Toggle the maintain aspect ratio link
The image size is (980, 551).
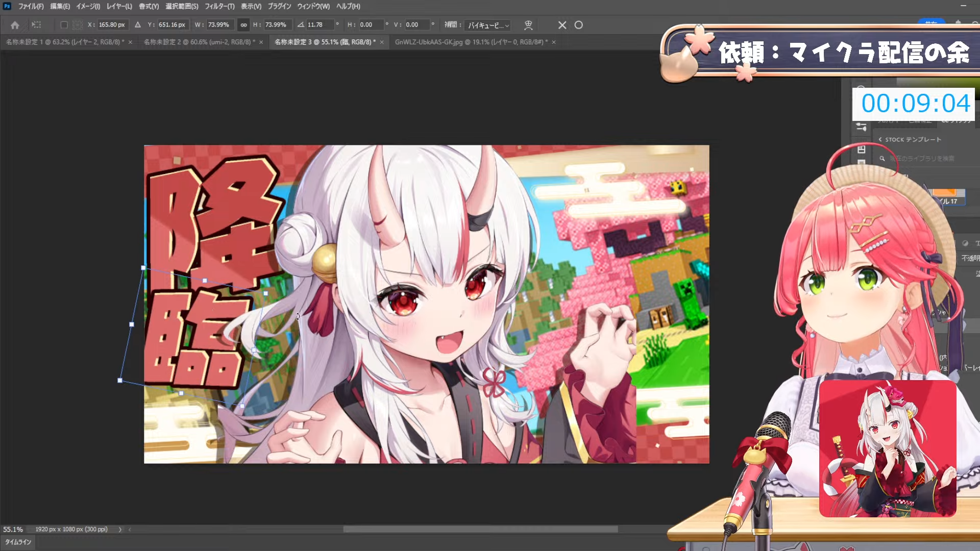point(243,24)
